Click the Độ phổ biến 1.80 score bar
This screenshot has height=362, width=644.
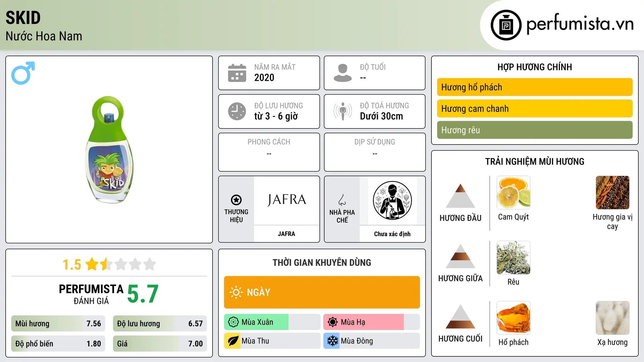[58, 343]
